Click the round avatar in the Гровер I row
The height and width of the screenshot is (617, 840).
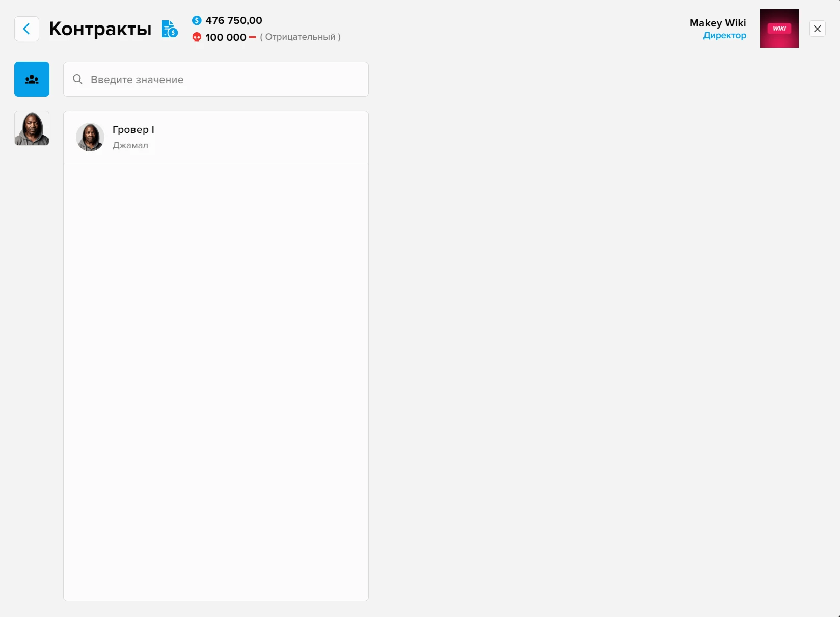[90, 137]
